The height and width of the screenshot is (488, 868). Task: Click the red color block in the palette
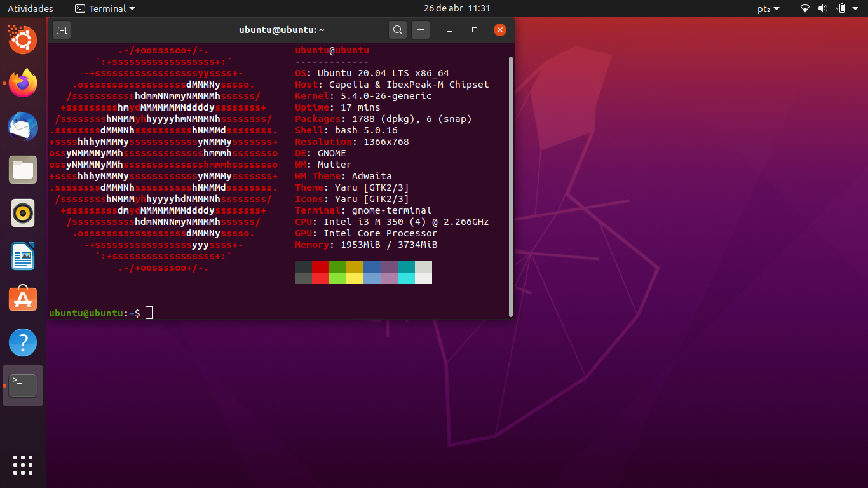(x=320, y=267)
